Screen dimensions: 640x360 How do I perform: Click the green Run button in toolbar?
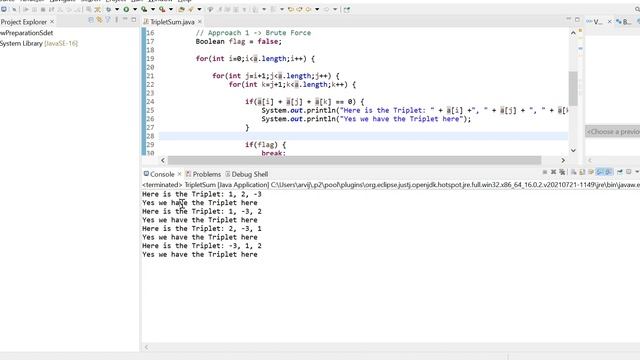126,9
